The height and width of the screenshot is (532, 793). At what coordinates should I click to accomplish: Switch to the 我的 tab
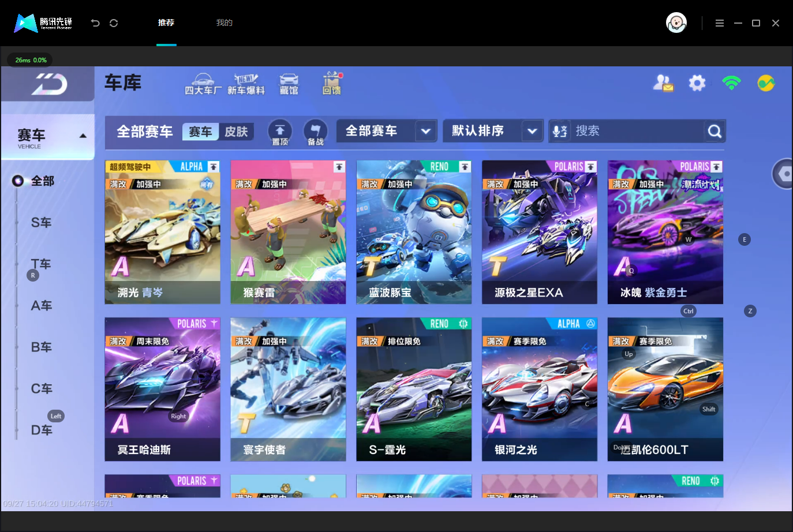click(225, 23)
